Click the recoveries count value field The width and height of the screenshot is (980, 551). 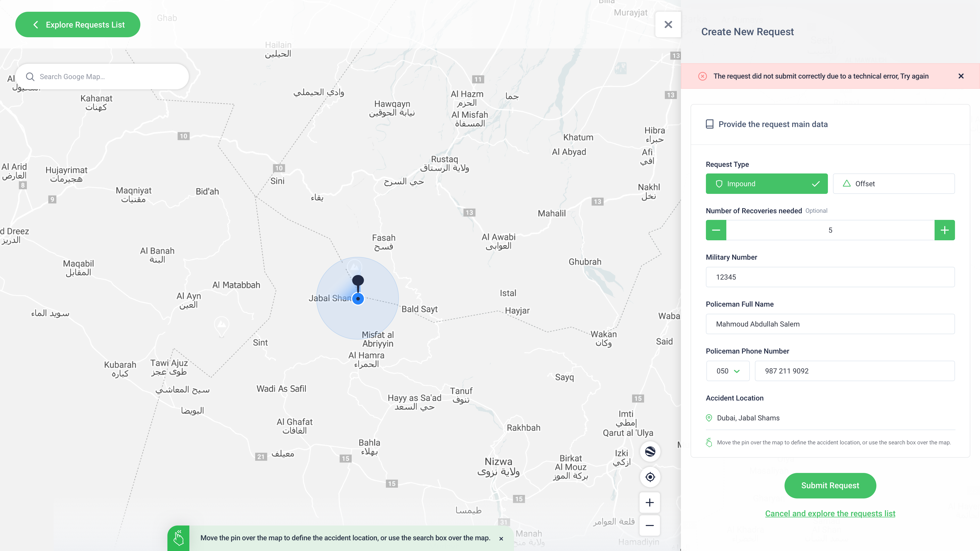(830, 230)
